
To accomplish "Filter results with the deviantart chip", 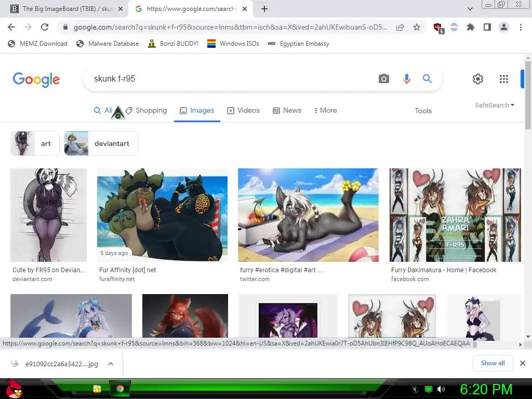I will point(101,143).
